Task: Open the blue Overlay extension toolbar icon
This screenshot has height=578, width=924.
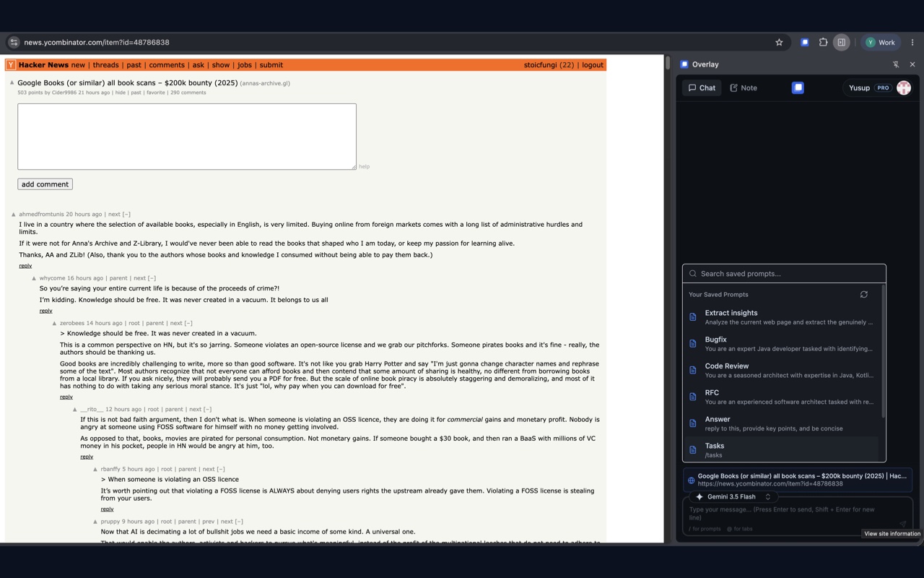Action: point(805,43)
